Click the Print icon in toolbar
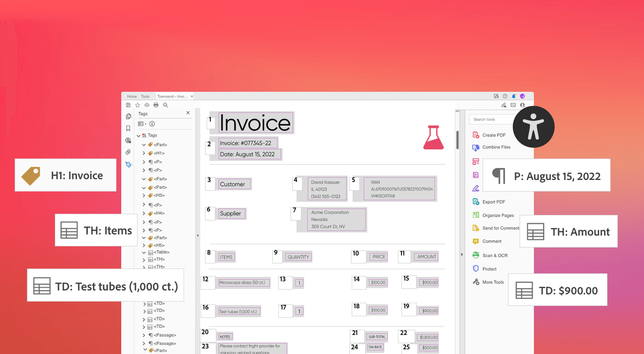The height and width of the screenshot is (354, 644). [x=156, y=105]
